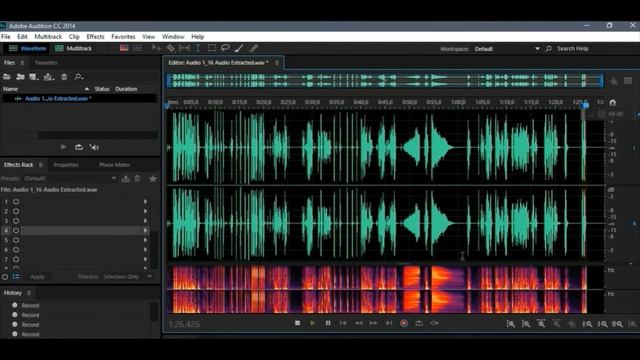
Task: Select the Time Selection tool
Action: pyautogui.click(x=198, y=48)
